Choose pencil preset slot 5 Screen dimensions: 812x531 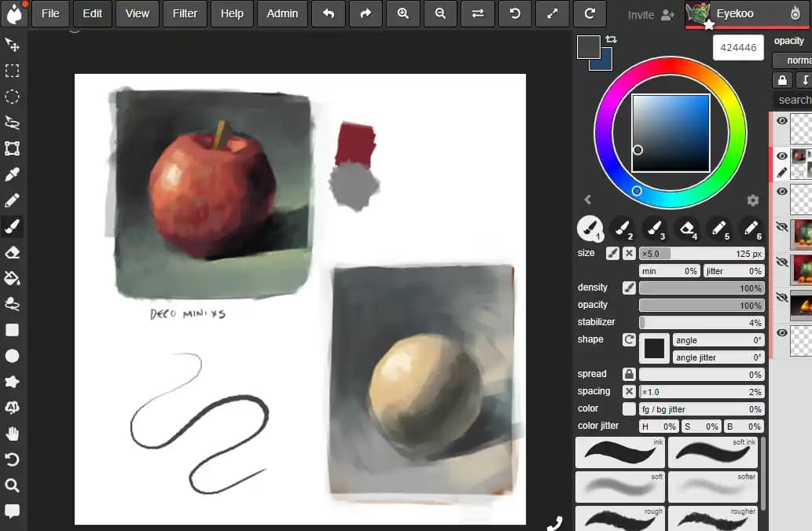click(718, 229)
